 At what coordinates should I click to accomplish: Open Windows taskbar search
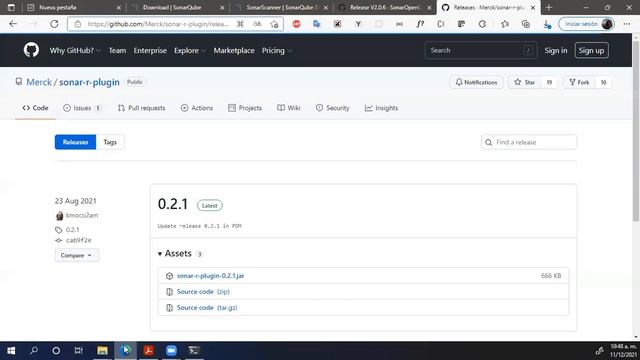(x=34, y=351)
